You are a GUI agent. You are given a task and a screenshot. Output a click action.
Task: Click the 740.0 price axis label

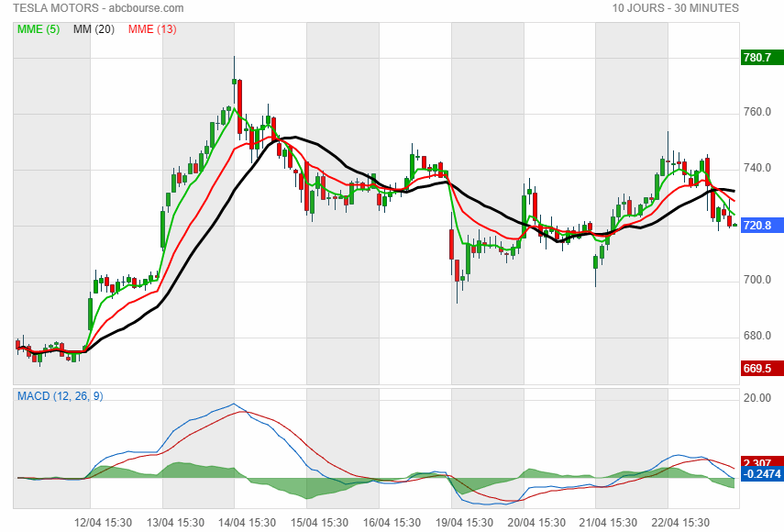[757, 168]
